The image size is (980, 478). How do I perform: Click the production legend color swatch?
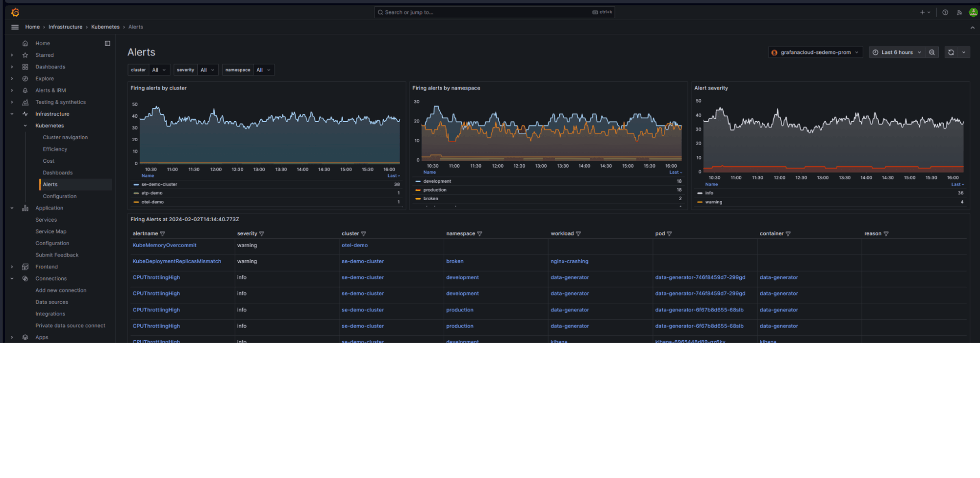(418, 190)
